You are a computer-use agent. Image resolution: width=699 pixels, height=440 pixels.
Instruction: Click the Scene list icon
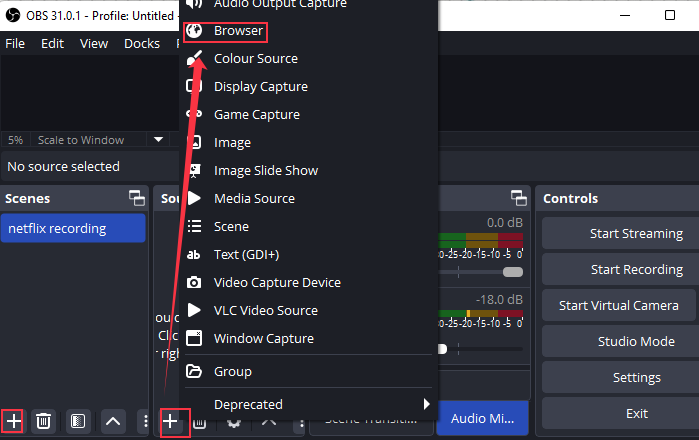click(x=194, y=226)
